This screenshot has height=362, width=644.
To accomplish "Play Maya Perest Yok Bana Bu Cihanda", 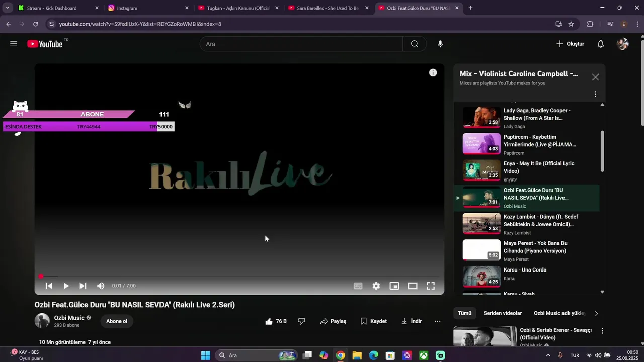I will tap(527, 251).
